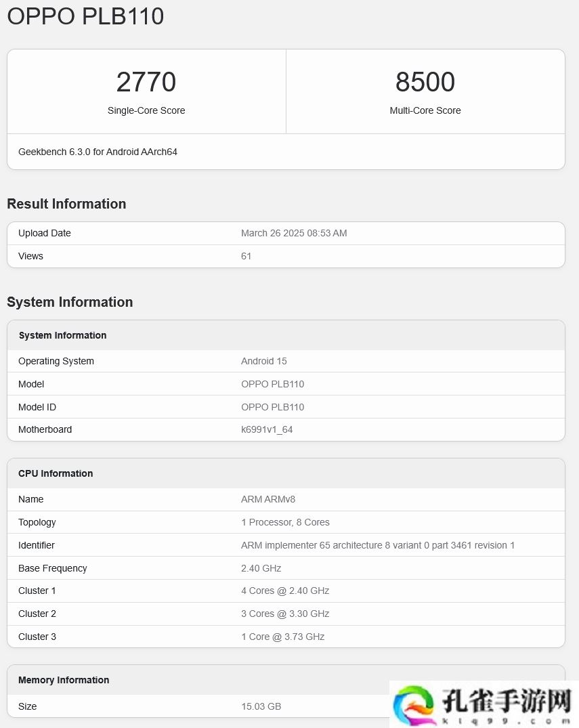Viewport: 579px width, 728px height.
Task: Select the 4 Cores @ 2.40 GHz value
Action: tap(285, 591)
